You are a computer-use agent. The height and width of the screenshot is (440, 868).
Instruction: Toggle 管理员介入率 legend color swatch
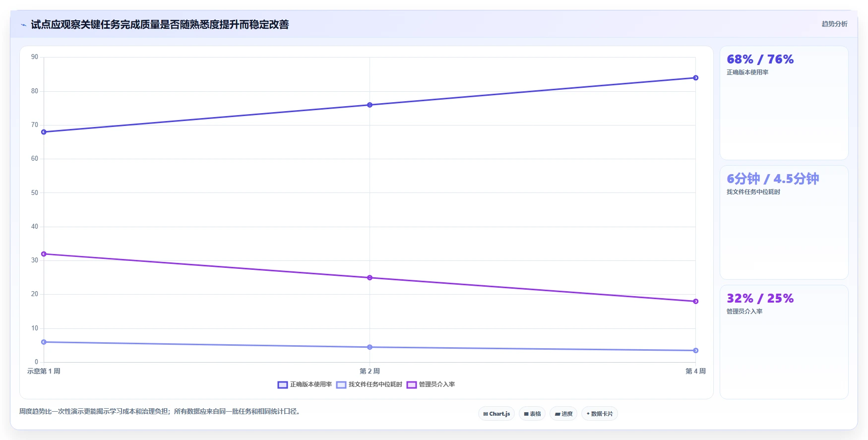(412, 385)
